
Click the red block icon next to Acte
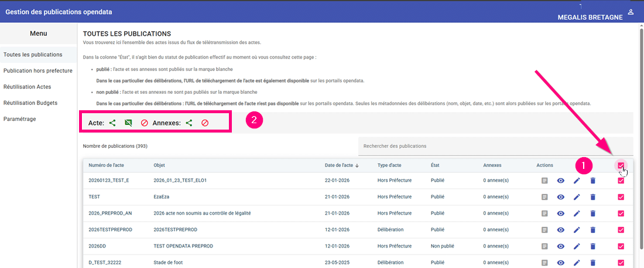coord(144,123)
